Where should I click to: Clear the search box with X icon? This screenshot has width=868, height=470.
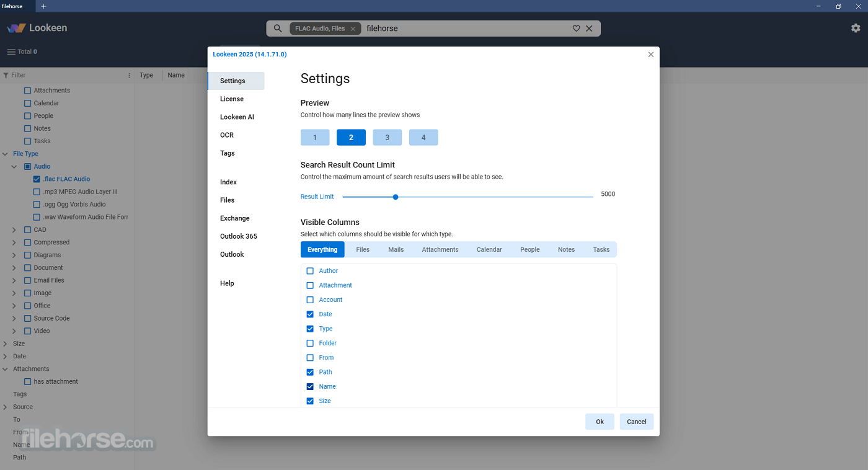tap(589, 29)
